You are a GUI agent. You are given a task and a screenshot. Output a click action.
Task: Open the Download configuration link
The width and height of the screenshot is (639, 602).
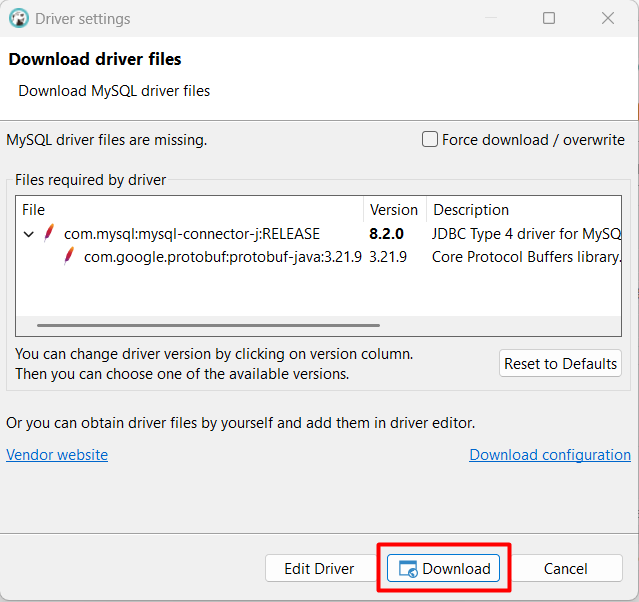click(x=549, y=455)
